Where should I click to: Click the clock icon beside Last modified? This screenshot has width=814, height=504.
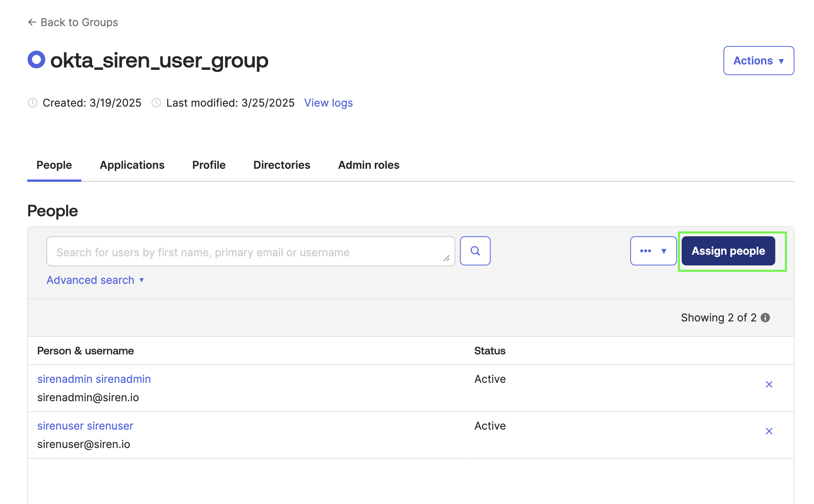[156, 102]
